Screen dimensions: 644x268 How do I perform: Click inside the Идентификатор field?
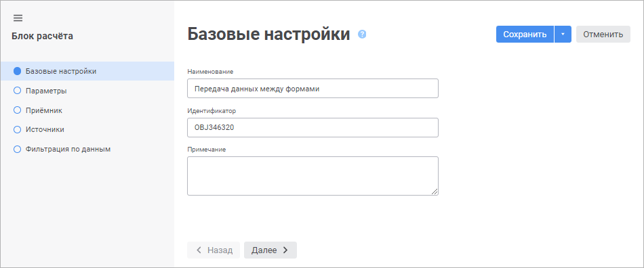pos(313,127)
